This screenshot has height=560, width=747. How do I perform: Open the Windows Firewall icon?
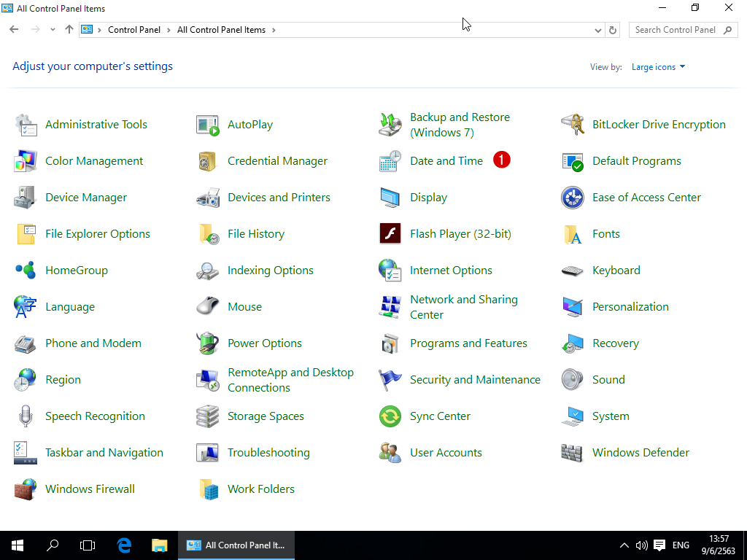(x=26, y=489)
